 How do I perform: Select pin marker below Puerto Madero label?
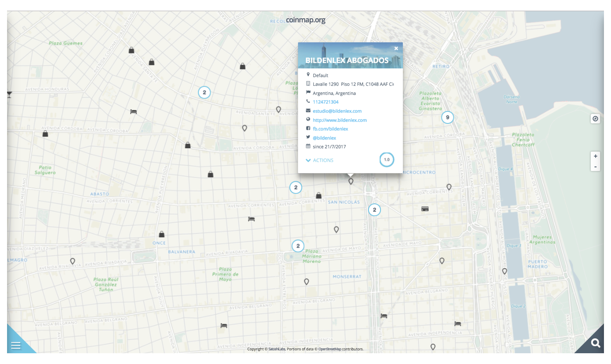coord(504,271)
